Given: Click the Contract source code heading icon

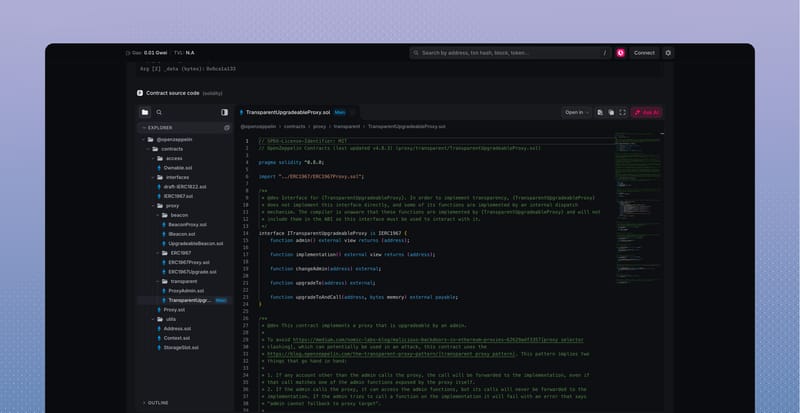Looking at the screenshot, I should coord(140,93).
